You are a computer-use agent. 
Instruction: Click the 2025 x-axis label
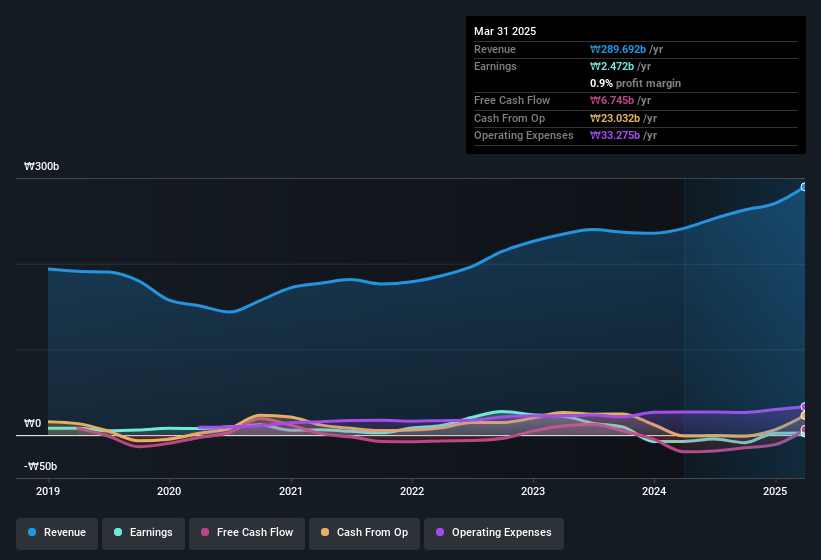[775, 491]
